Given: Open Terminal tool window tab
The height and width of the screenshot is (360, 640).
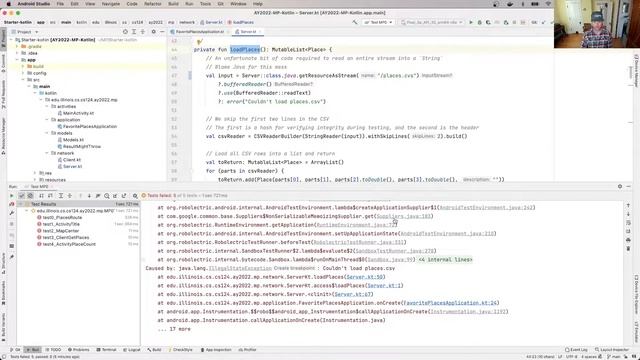Looking at the screenshot, I should (x=107, y=350).
